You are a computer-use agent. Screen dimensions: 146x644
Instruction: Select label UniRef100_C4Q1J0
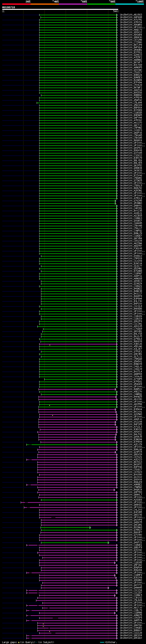pos(131,366)
